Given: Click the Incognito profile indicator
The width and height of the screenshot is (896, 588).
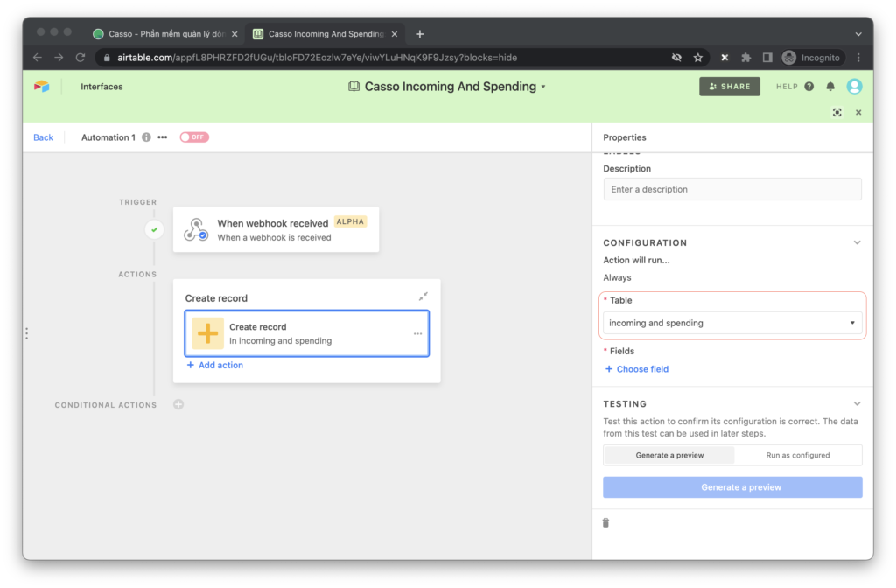Looking at the screenshot, I should [813, 58].
